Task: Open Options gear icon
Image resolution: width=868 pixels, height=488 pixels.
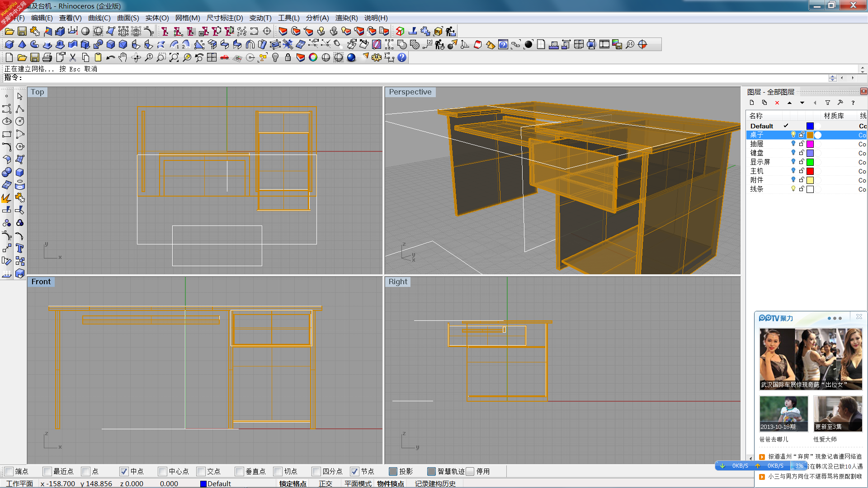Action: click(377, 57)
